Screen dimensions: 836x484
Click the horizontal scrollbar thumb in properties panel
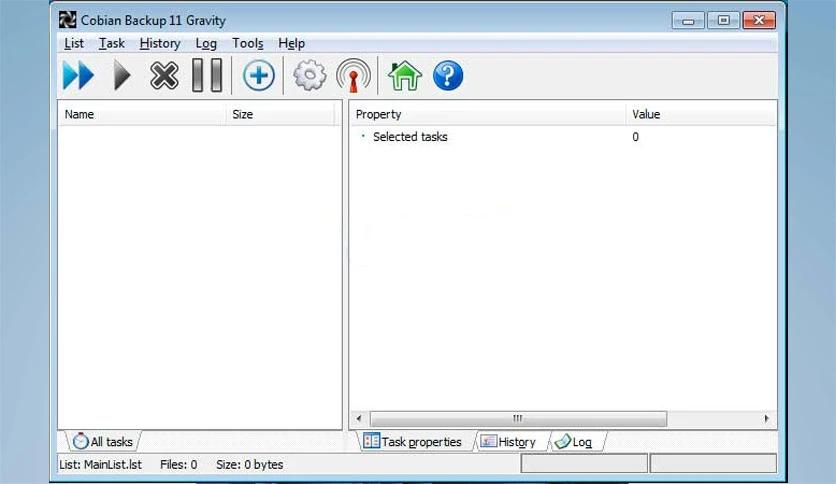pyautogui.click(x=518, y=418)
